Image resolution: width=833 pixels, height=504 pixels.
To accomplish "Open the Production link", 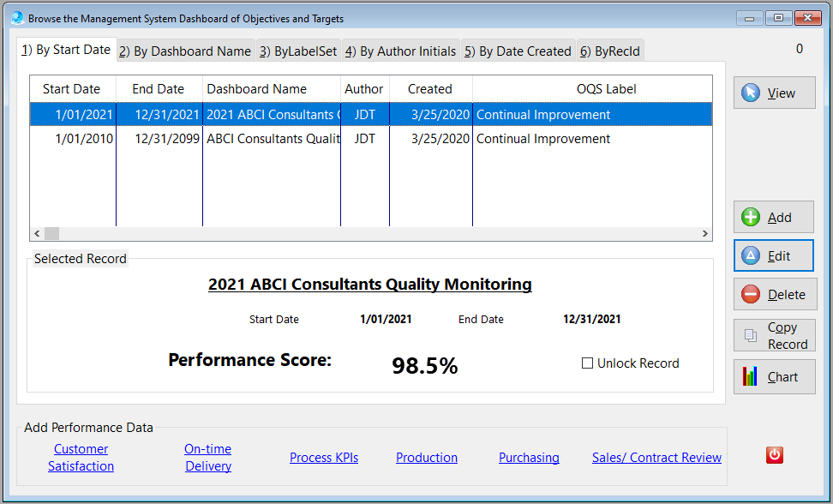I will [427, 457].
